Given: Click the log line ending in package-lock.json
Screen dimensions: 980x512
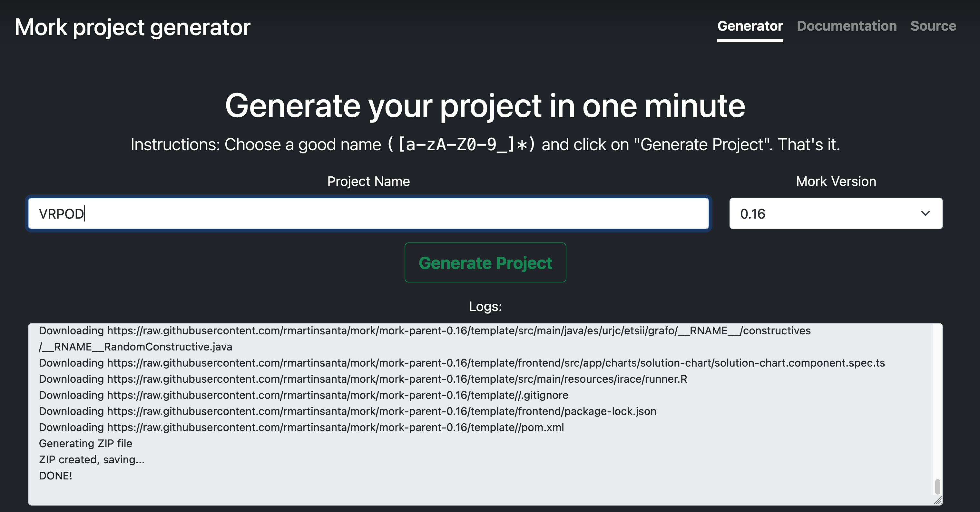Looking at the screenshot, I should [348, 411].
